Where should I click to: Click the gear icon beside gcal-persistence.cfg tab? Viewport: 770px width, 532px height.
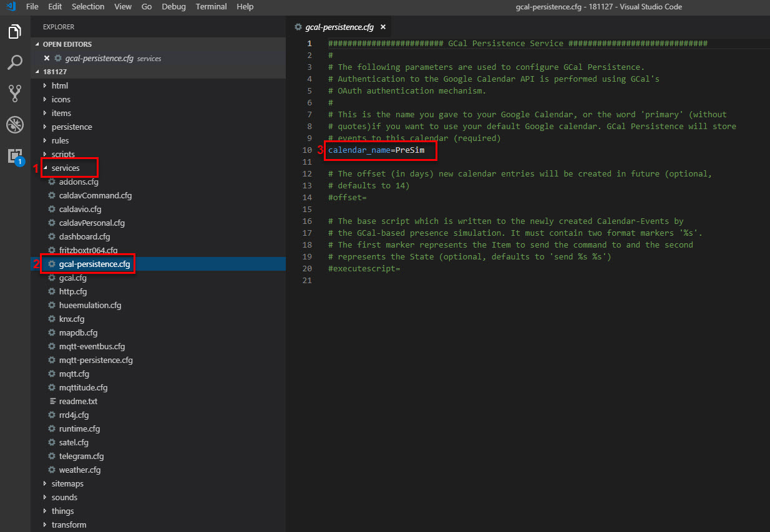(x=296, y=27)
